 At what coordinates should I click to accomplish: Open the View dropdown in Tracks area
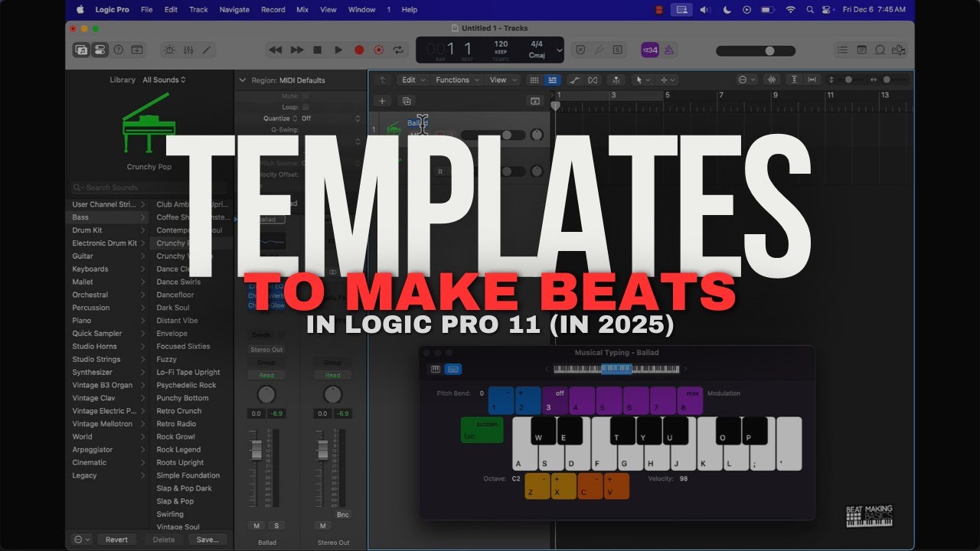click(501, 80)
